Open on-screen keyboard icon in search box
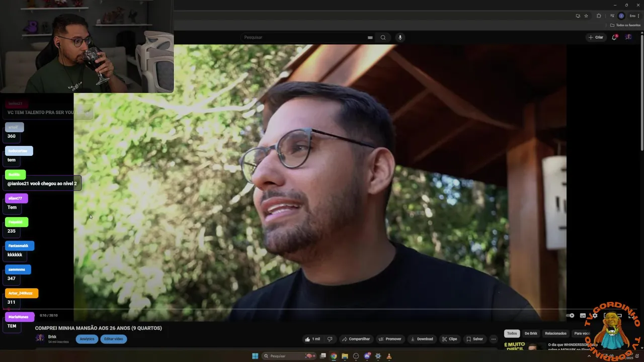This screenshot has width=644, height=362. click(x=370, y=37)
